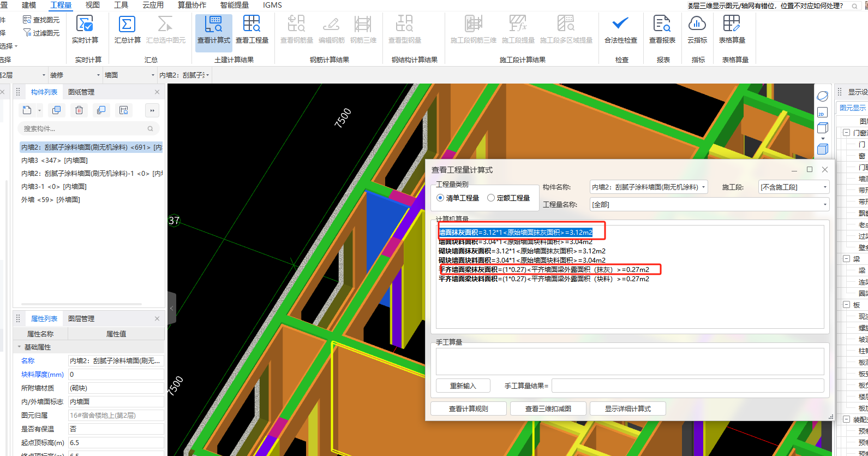Click the 搜索构件 search field
The width and height of the screenshot is (868, 456).
coord(82,129)
